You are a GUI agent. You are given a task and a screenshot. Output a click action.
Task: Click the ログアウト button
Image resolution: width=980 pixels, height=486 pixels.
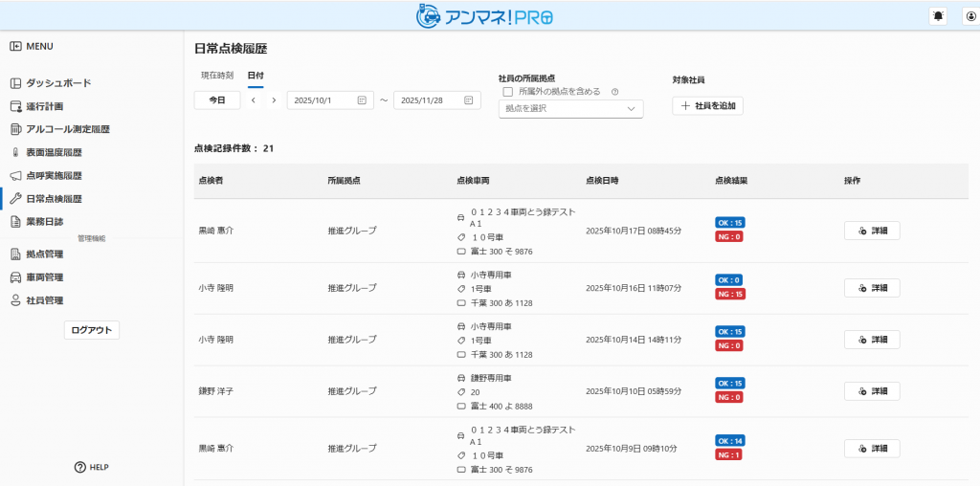pos(92,330)
